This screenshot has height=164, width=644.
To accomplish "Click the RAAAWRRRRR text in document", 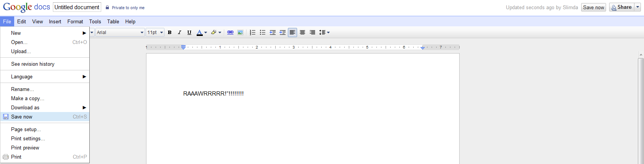I will pos(214,93).
